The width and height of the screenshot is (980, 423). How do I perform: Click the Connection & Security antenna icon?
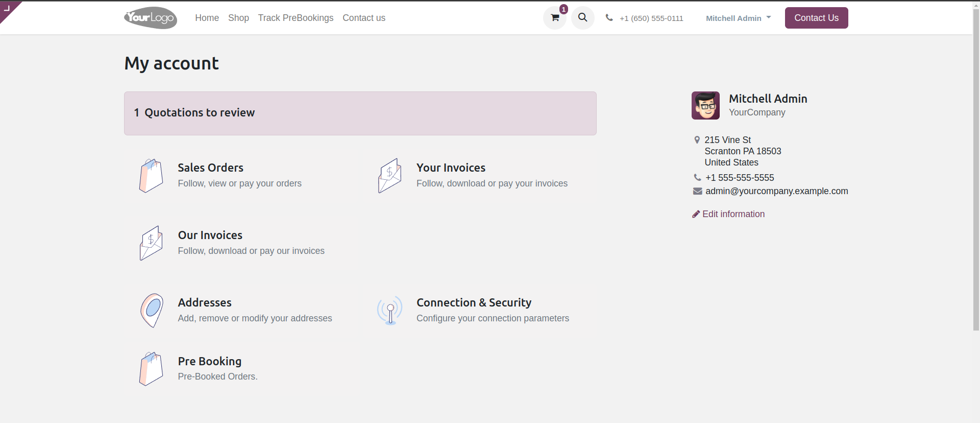390,310
